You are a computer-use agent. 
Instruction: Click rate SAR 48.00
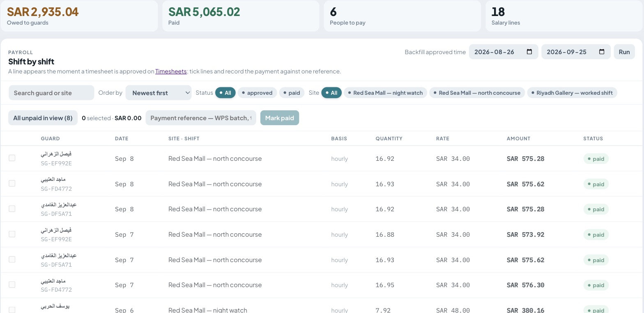[453, 310]
